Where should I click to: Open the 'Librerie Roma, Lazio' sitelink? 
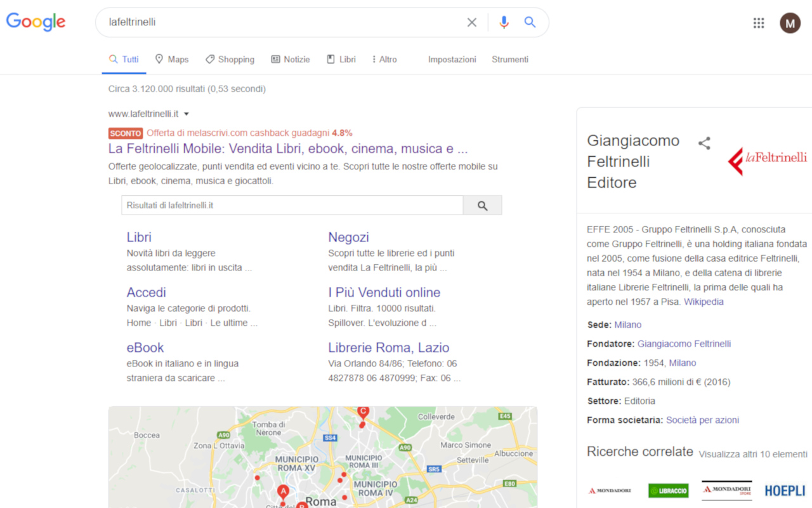click(389, 347)
